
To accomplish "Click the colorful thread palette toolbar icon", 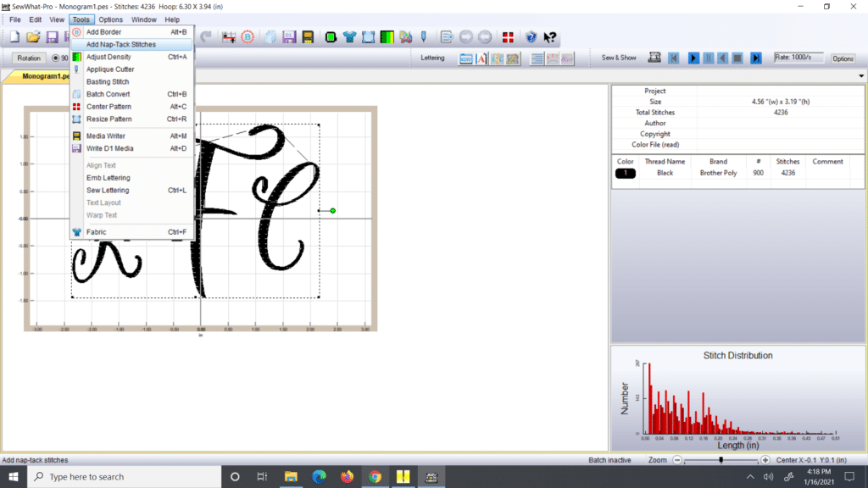I will [x=406, y=37].
